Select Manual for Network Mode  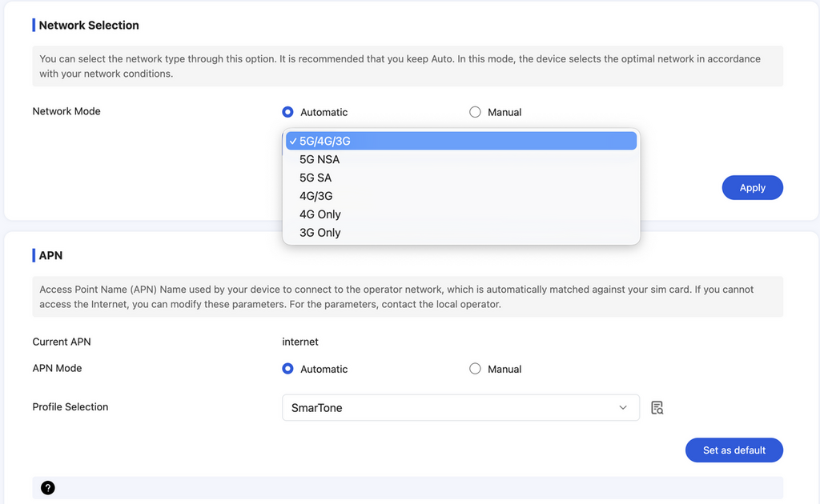(475, 112)
